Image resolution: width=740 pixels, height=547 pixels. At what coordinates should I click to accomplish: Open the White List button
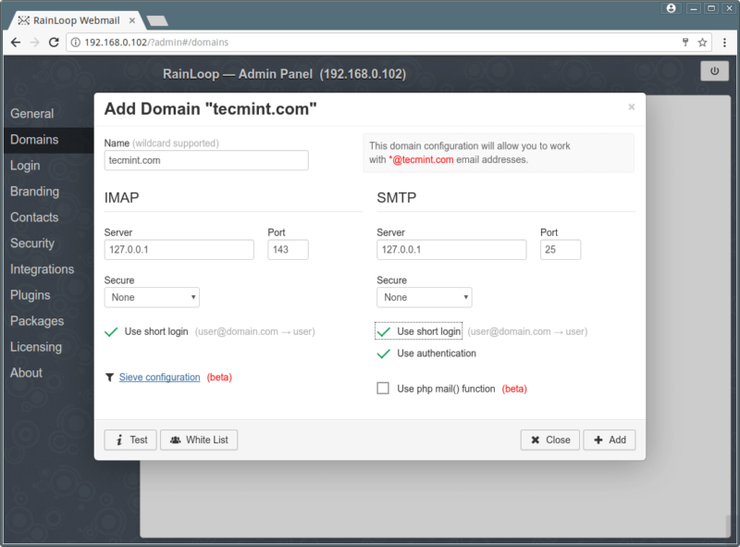pos(199,440)
